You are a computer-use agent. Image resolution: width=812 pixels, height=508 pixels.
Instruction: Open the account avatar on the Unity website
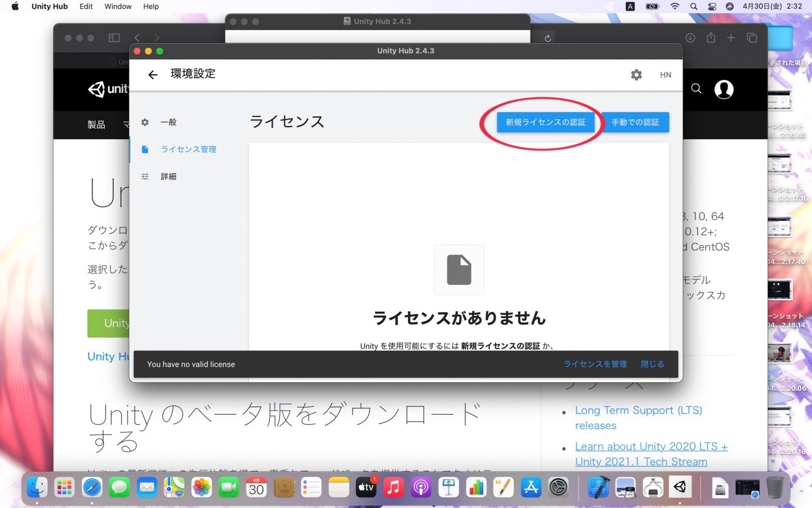click(x=724, y=89)
